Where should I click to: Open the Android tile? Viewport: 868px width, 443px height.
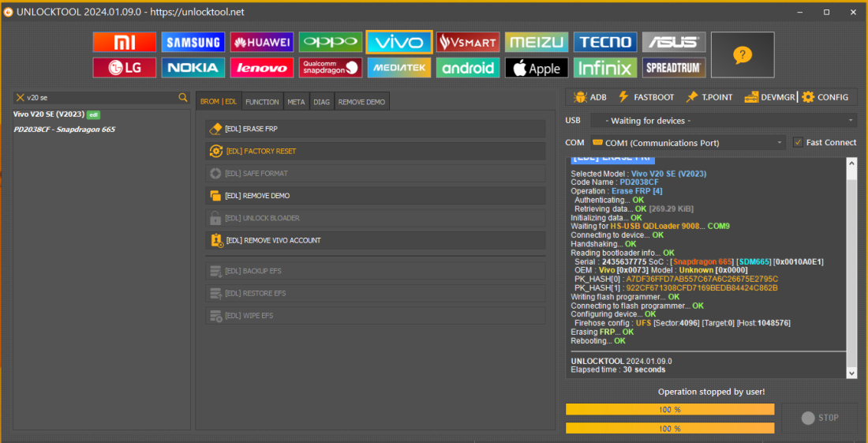tap(468, 68)
